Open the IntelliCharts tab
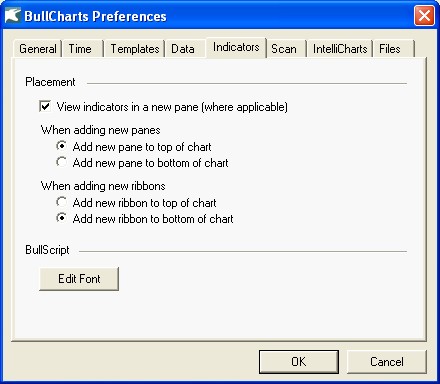 click(x=340, y=49)
